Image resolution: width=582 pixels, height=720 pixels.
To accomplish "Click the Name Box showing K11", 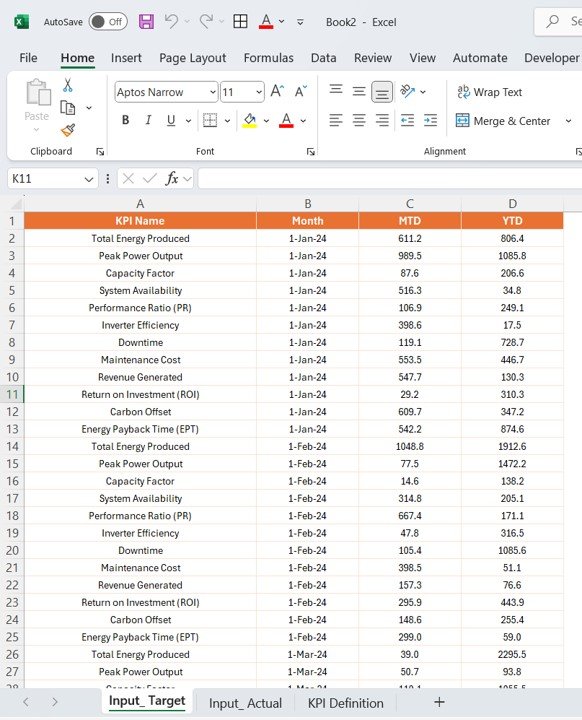I will 52,179.
